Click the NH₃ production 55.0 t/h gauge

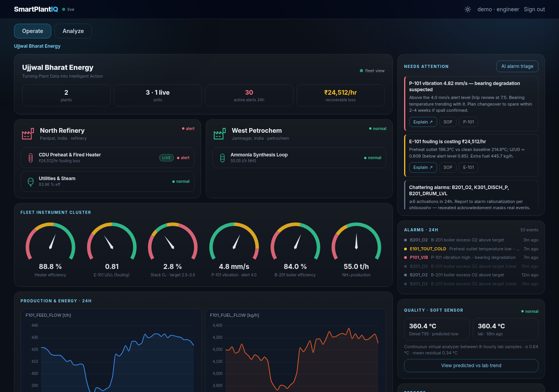356,249
